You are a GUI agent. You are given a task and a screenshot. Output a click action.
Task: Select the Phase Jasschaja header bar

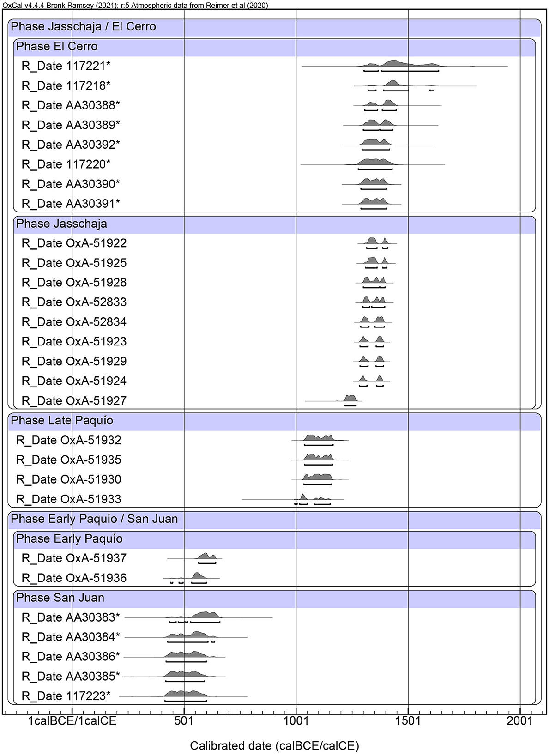coord(61,224)
